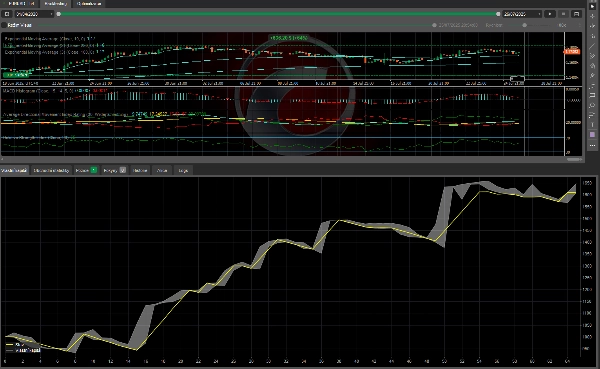Viewport: 600px width, 369px height.
Task: Open the Optimization tab at top
Action: click(x=89, y=3)
